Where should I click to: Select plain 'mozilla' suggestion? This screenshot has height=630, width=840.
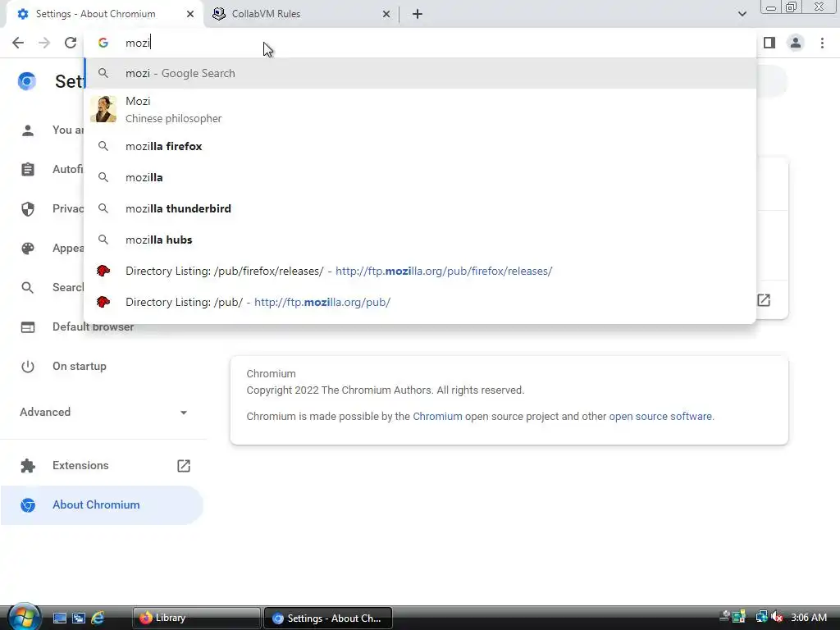(x=420, y=177)
